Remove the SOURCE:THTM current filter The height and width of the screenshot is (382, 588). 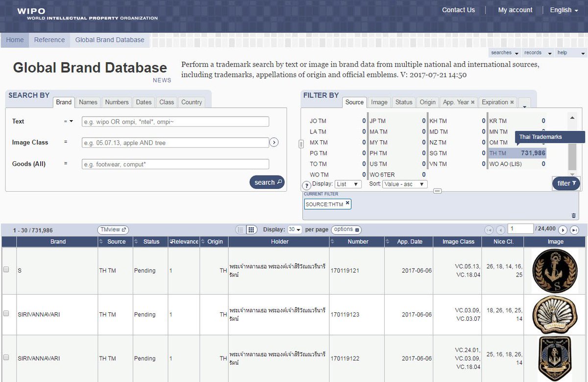click(347, 203)
